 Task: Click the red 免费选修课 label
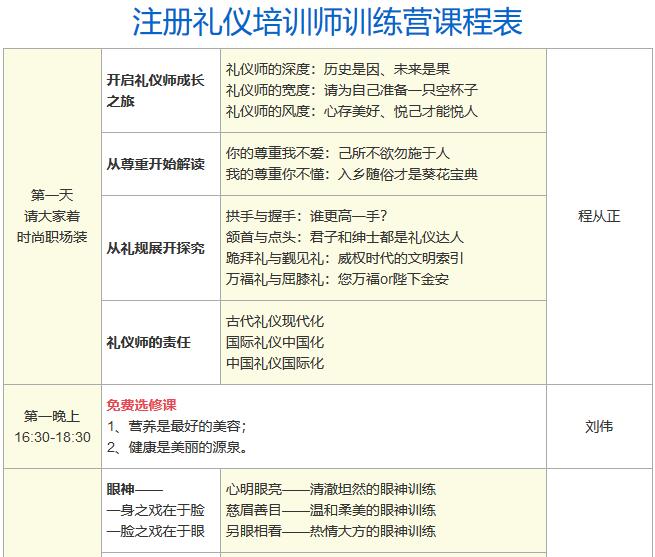point(141,405)
